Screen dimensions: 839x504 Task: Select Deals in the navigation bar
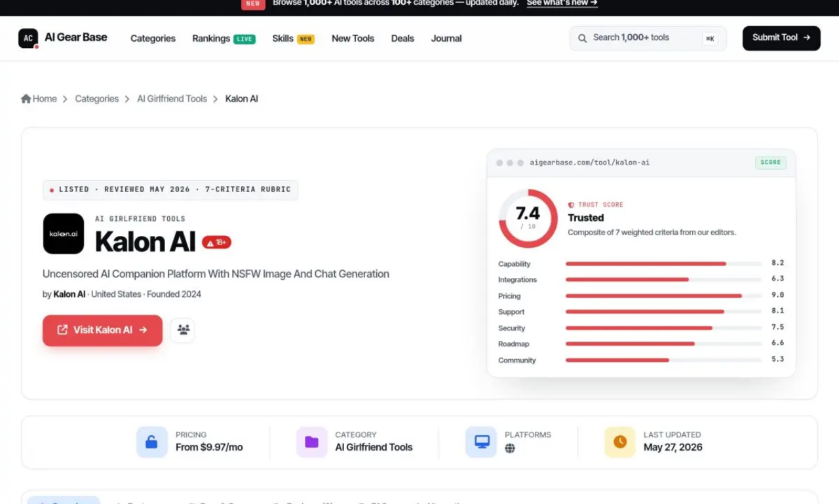click(402, 39)
